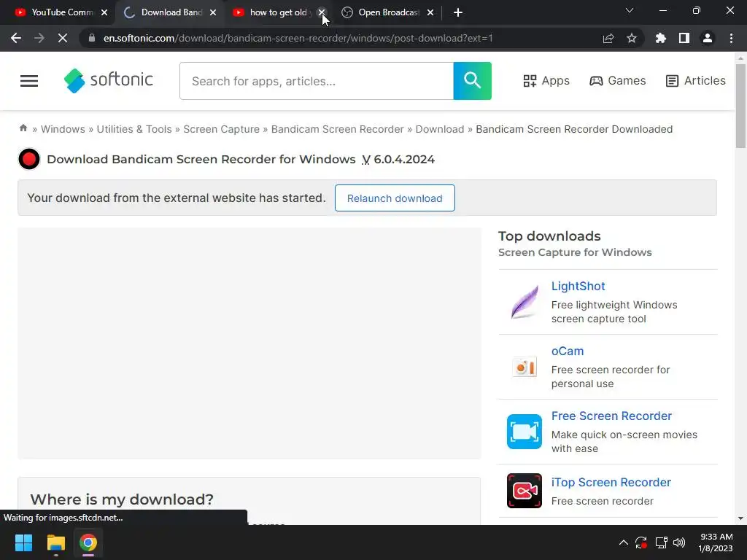747x560 pixels.
Task: Close the YouTube Comments tab
Action: coord(104,12)
